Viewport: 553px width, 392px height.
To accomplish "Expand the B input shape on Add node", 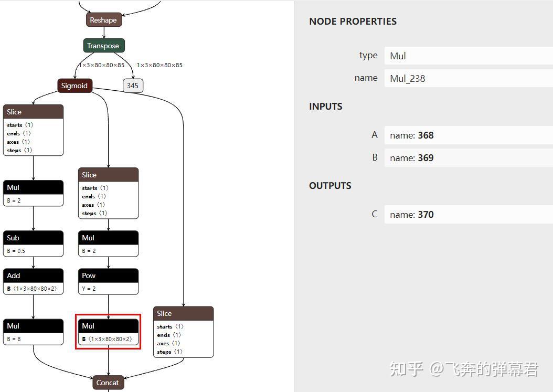I will tap(33, 288).
